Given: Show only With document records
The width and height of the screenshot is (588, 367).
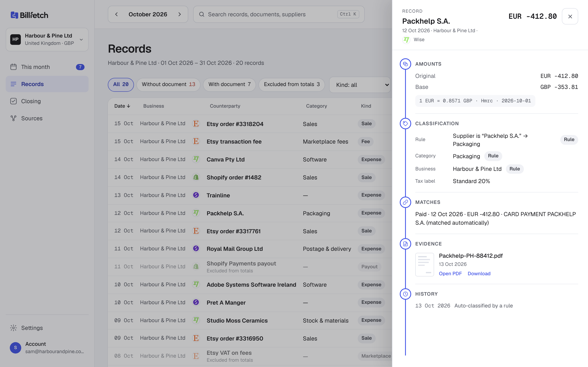Looking at the screenshot, I should 229,84.
